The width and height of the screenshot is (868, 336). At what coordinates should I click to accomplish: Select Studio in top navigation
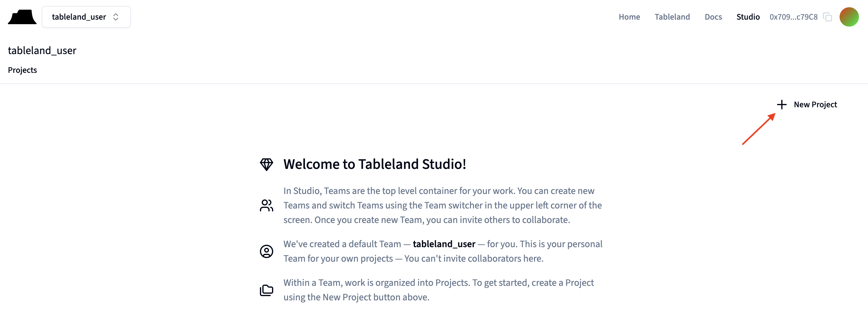point(748,17)
